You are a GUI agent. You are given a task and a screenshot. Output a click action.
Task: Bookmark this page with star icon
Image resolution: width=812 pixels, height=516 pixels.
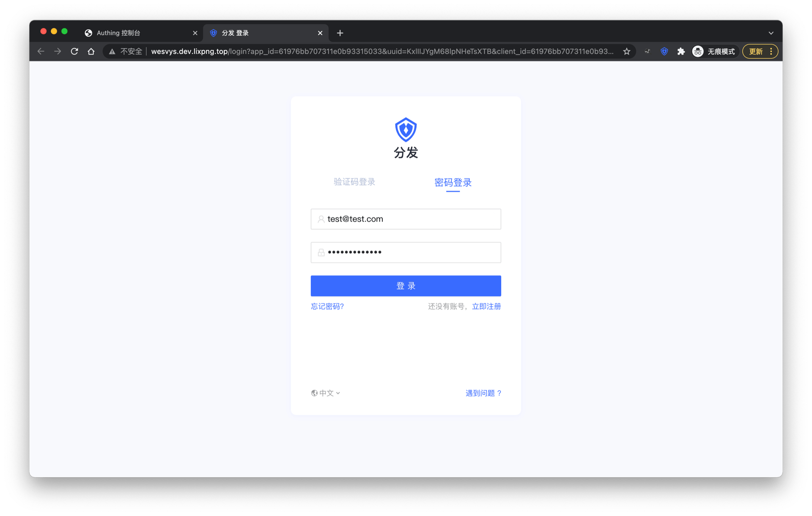tap(626, 52)
